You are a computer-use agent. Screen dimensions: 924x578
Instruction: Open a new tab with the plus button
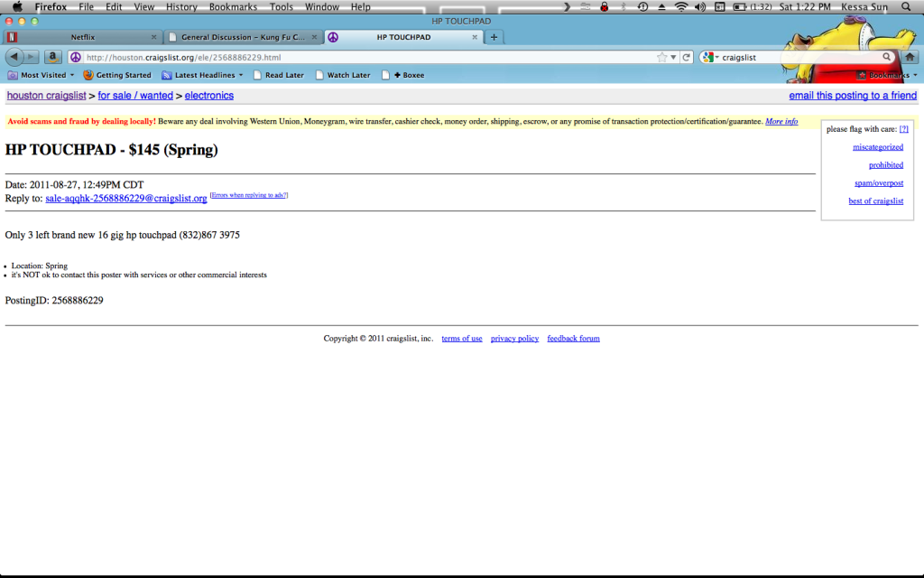tap(494, 37)
